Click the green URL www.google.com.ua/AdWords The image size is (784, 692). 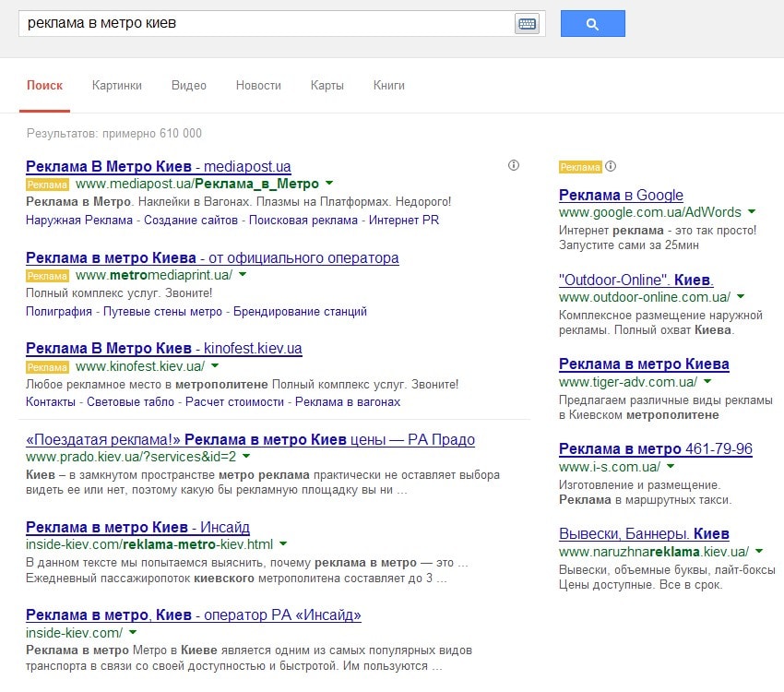pos(650,212)
